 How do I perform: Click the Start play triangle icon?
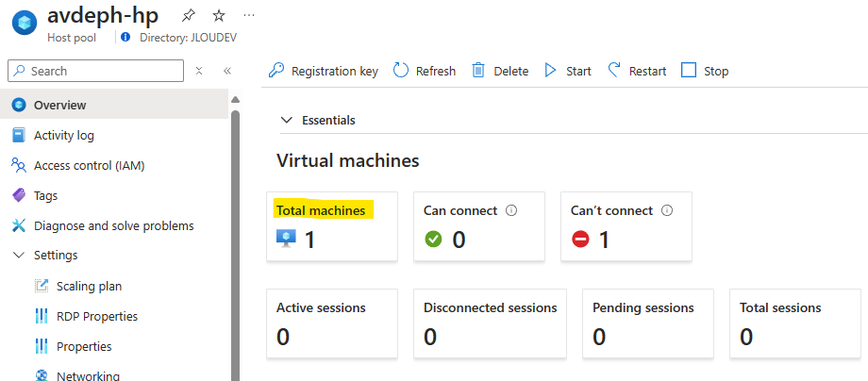coord(550,70)
